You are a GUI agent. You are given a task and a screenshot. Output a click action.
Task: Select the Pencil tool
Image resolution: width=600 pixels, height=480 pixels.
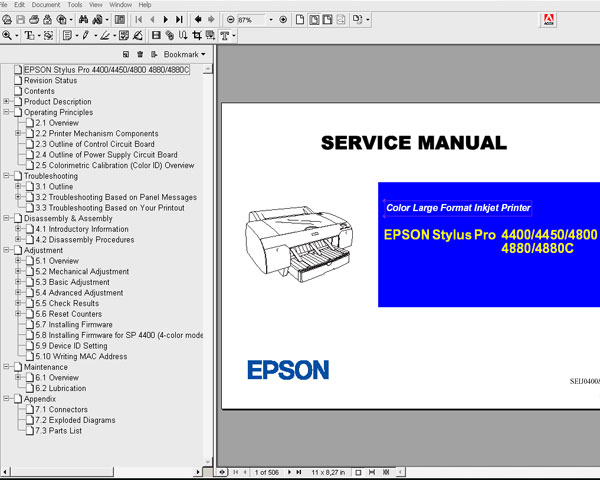(x=86, y=36)
